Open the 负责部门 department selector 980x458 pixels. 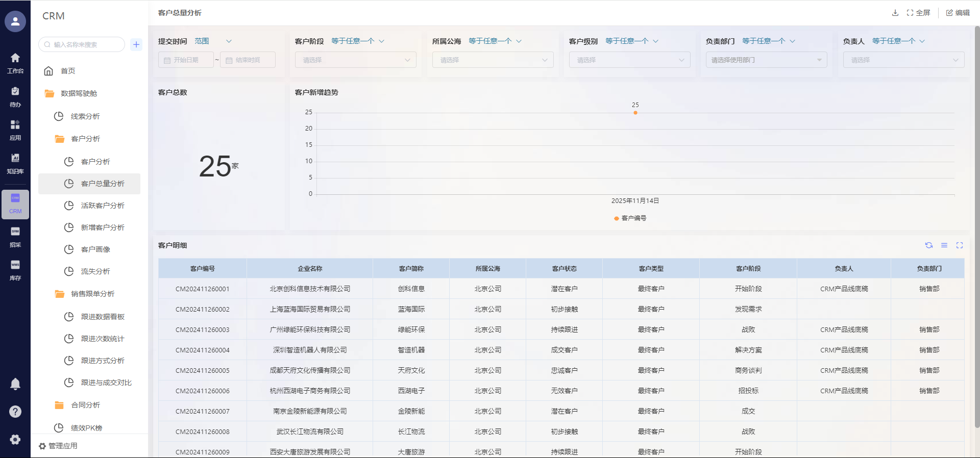[x=766, y=60]
